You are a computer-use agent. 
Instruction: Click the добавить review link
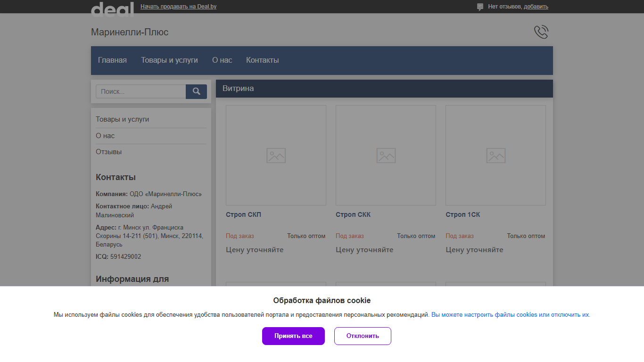click(x=536, y=7)
